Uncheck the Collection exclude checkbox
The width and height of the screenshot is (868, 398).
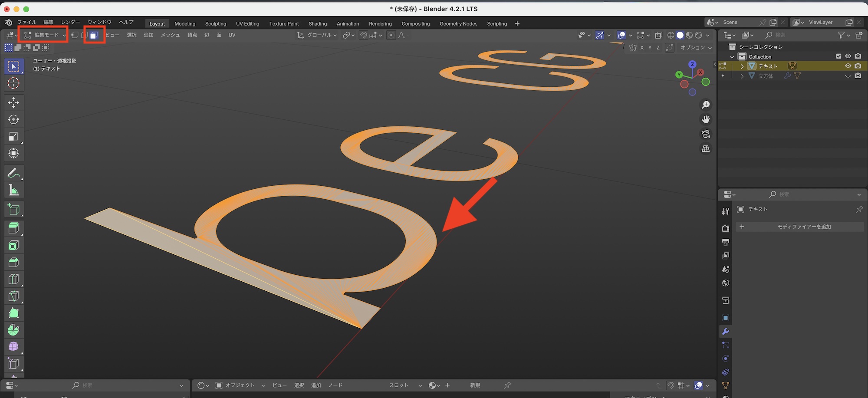coord(838,56)
